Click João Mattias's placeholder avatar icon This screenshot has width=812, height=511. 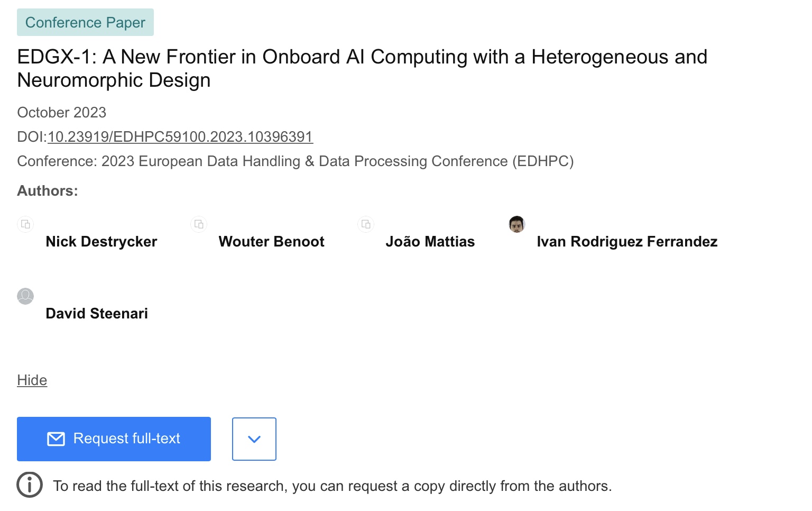tap(366, 224)
